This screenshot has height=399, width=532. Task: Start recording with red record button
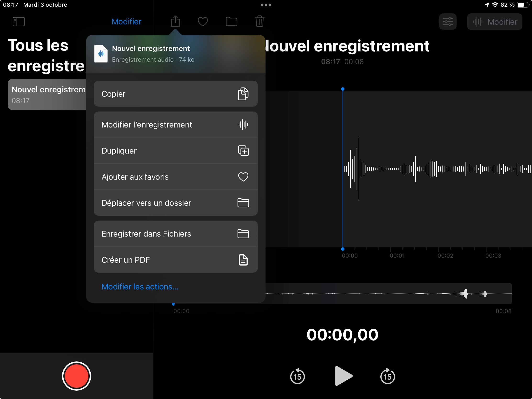76,376
